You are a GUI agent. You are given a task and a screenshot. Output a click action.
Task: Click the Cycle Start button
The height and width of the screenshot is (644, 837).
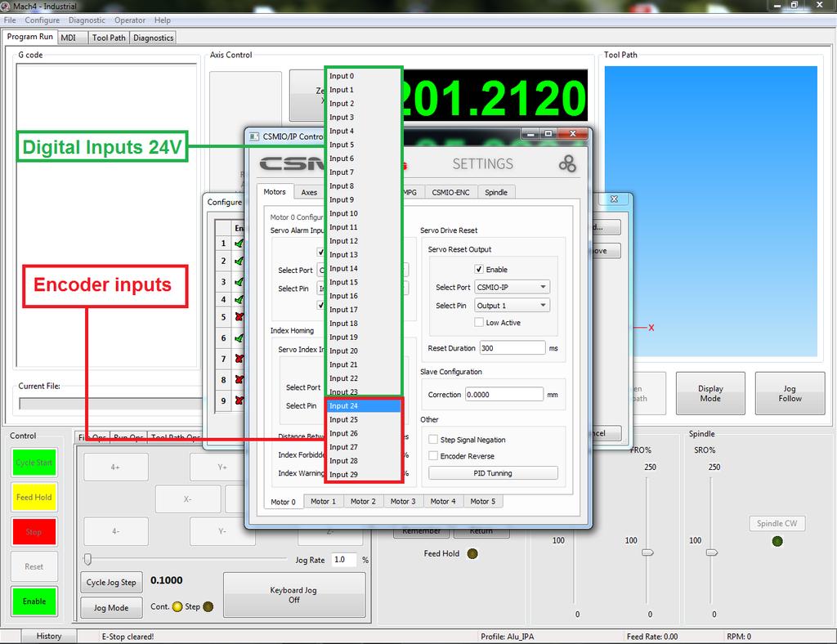(x=34, y=463)
